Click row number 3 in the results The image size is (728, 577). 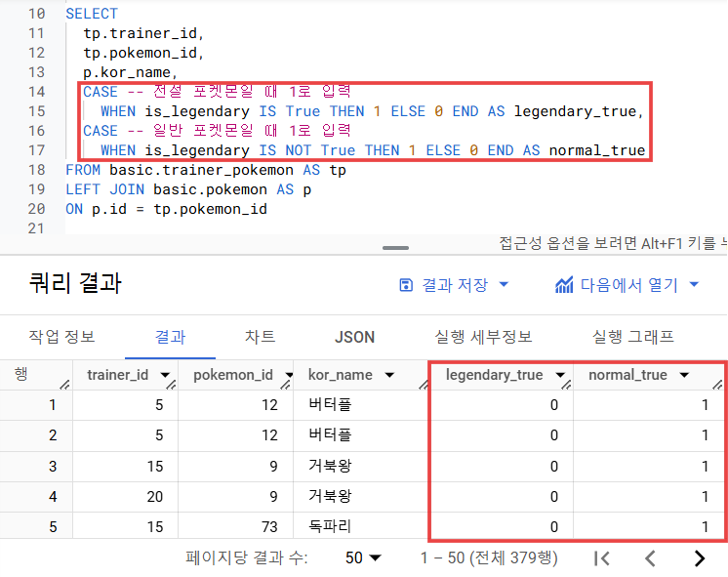pyautogui.click(x=53, y=466)
